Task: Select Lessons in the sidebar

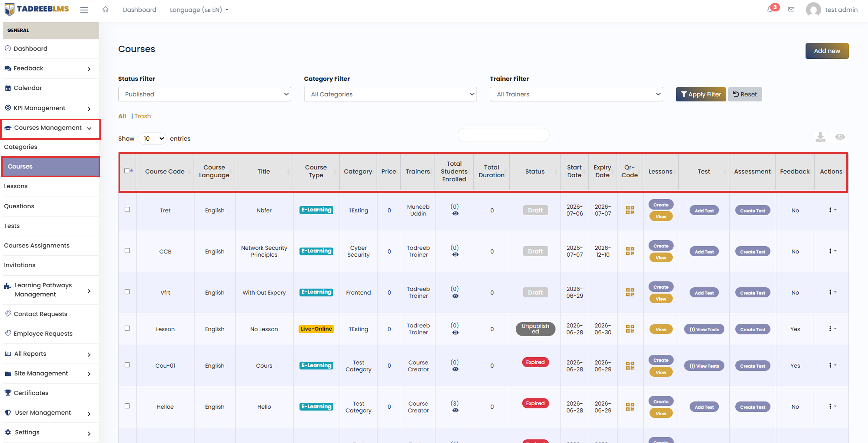Action: pos(51,186)
